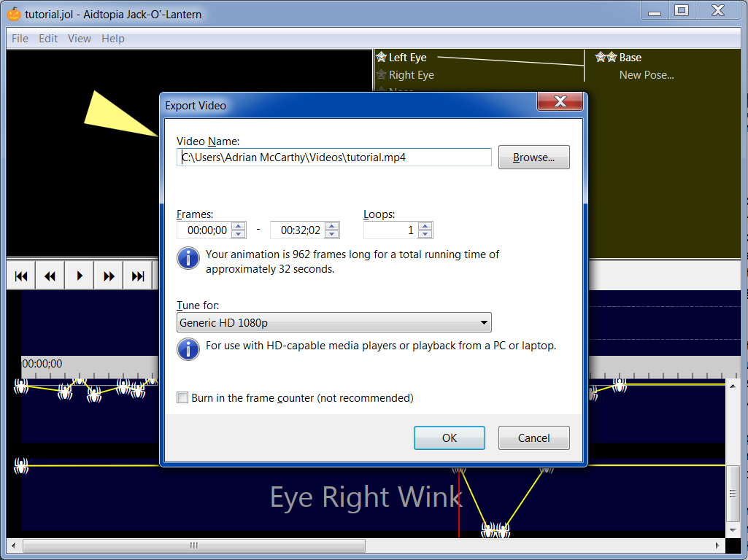The height and width of the screenshot is (560, 748).
Task: Click the pumpkin app icon in the title bar
Action: (14, 14)
